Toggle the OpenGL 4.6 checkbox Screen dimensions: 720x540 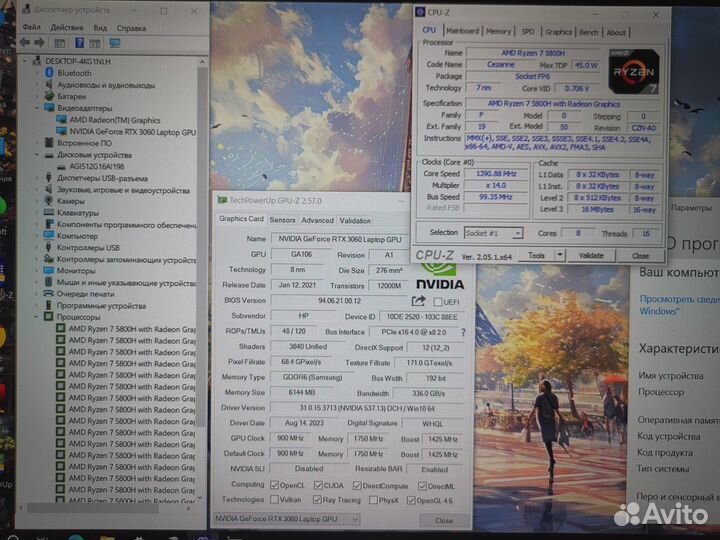[411, 501]
